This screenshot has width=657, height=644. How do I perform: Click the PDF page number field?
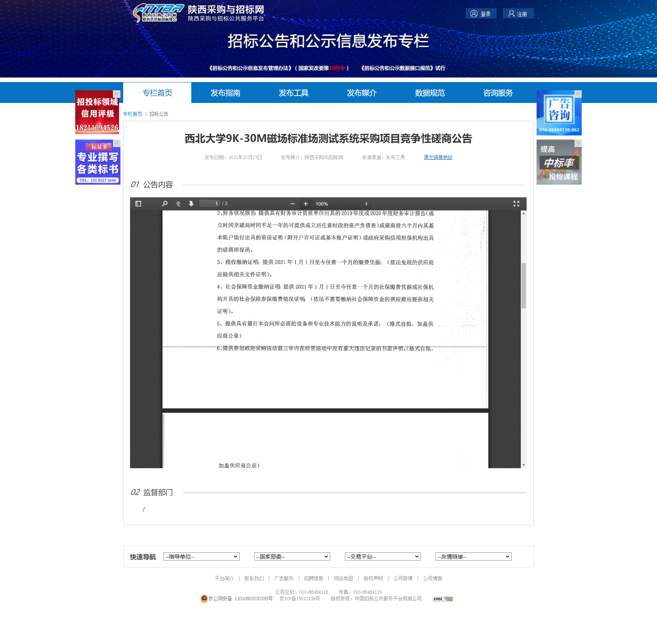pyautogui.click(x=209, y=204)
